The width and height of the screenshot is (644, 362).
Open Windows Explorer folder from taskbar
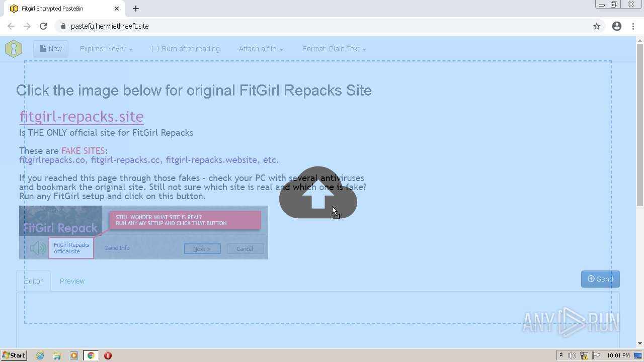[57, 355]
